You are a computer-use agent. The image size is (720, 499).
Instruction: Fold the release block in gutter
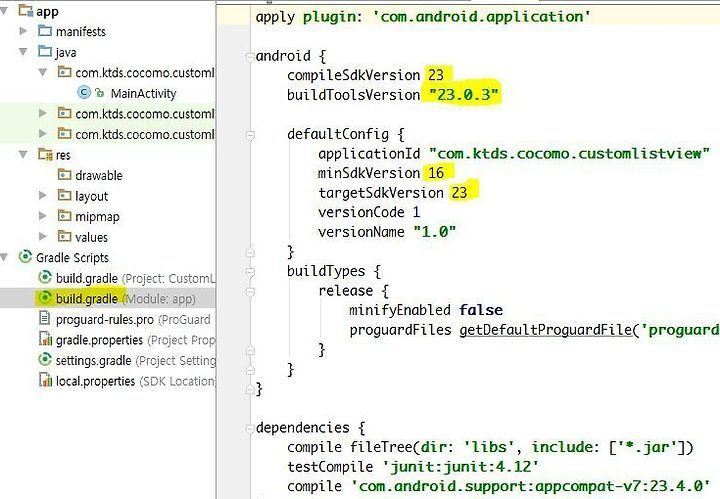250,292
